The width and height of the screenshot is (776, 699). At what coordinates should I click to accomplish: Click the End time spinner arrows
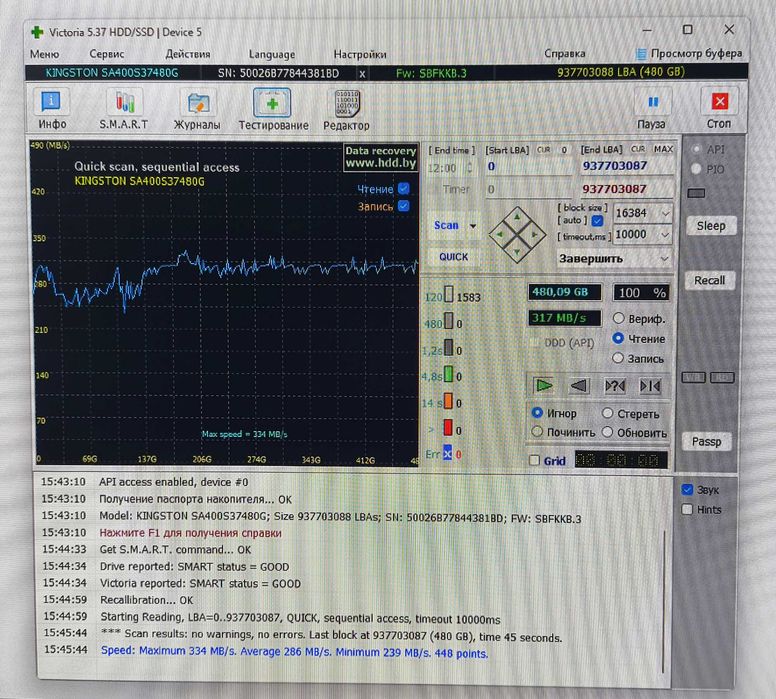469,168
